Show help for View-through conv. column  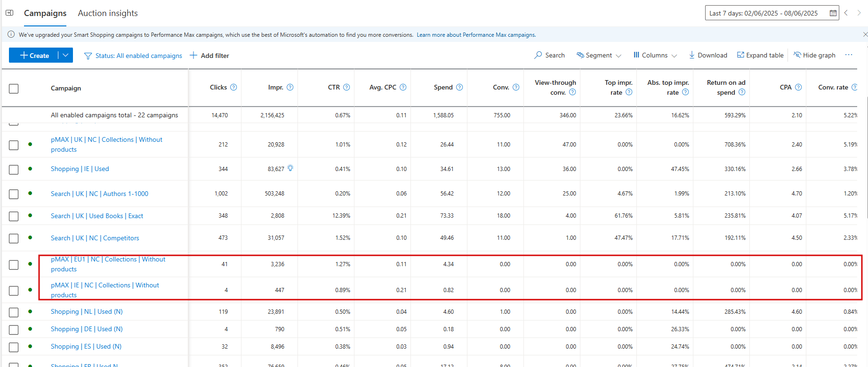(x=572, y=92)
